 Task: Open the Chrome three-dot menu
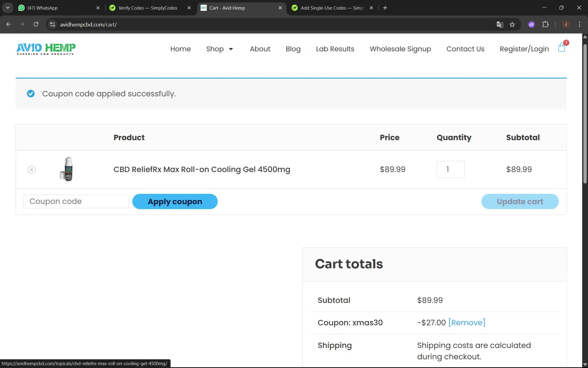(579, 24)
